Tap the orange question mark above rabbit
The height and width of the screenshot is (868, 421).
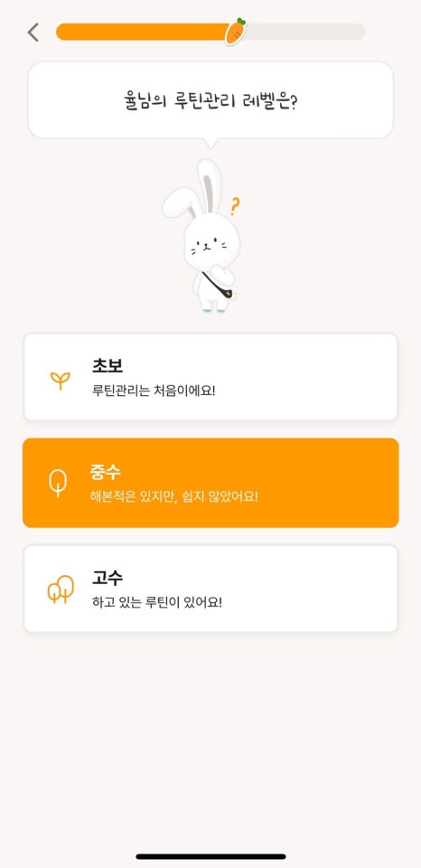(x=235, y=206)
